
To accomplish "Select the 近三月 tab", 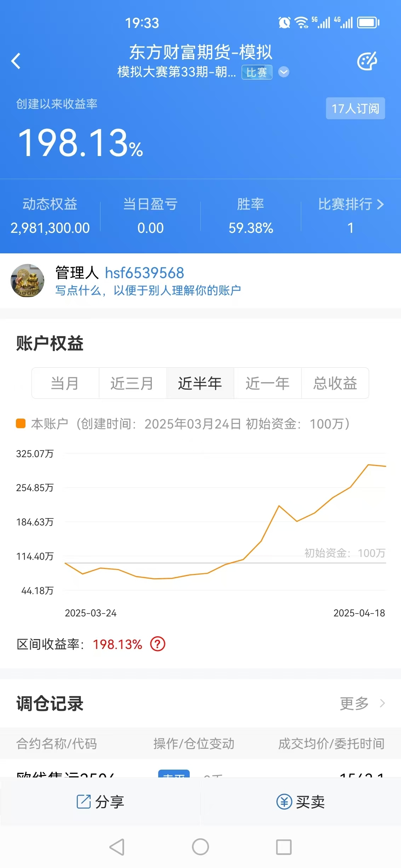I will point(132,383).
